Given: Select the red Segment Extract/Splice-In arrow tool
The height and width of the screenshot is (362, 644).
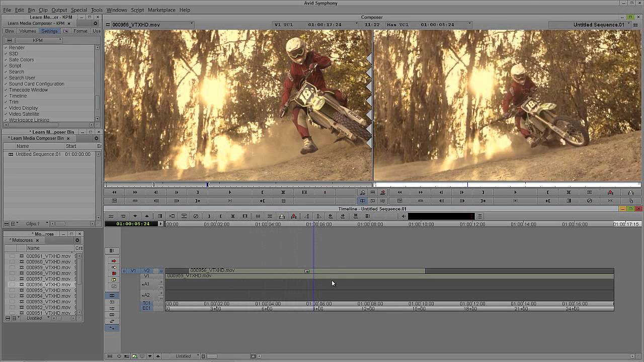Looking at the screenshot, I should [x=114, y=261].
